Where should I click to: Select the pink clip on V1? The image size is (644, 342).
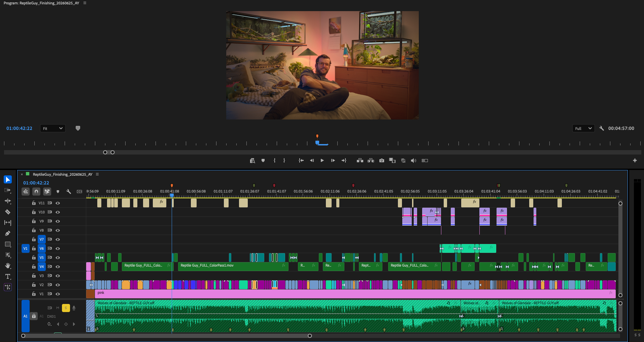click(x=355, y=294)
